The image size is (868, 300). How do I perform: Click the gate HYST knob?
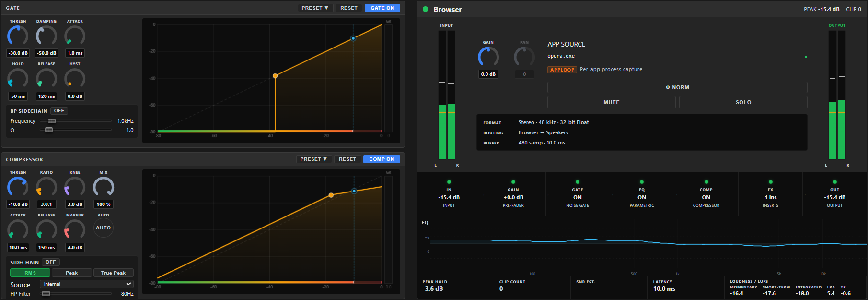75,78
